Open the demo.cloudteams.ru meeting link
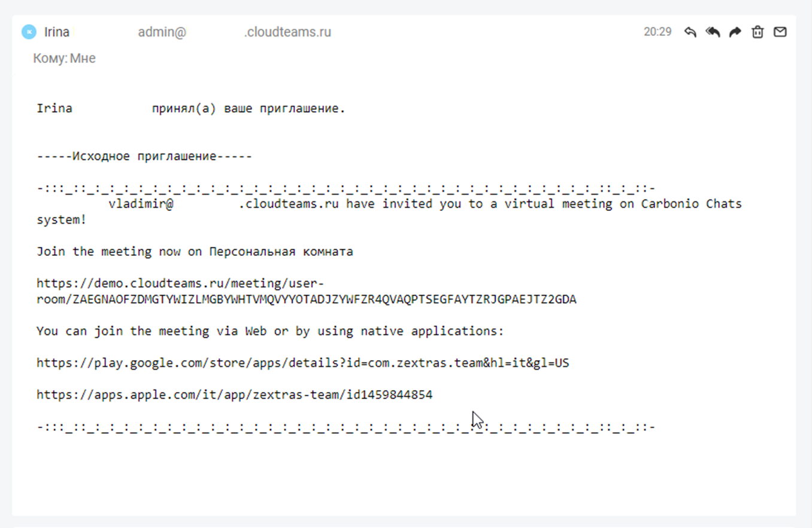The image size is (812, 528). 305,291
